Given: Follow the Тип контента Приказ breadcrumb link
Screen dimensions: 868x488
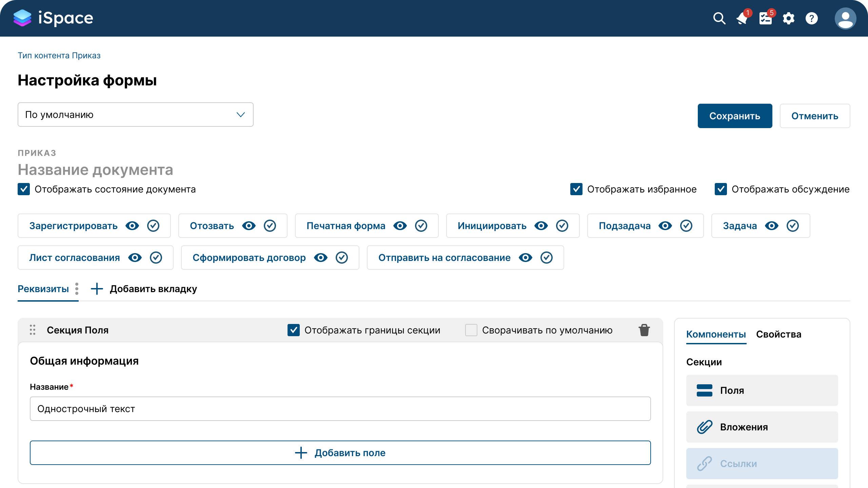Looking at the screenshot, I should [59, 55].
